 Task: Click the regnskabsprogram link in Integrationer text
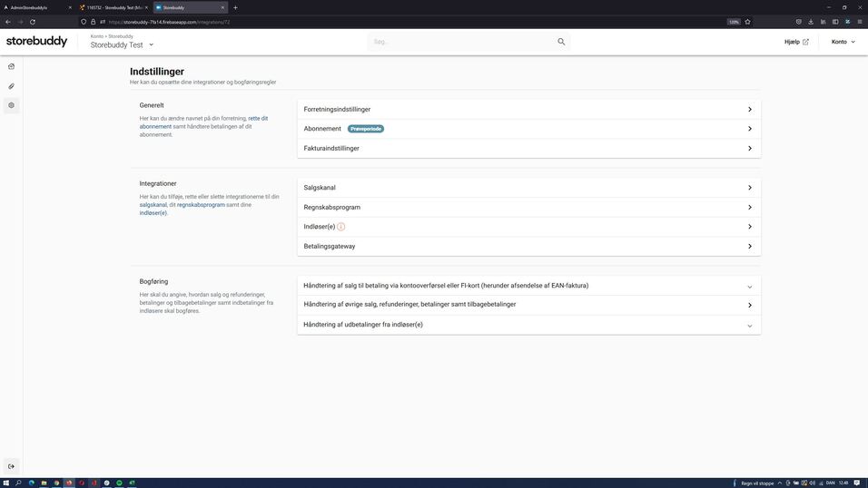coord(201,205)
